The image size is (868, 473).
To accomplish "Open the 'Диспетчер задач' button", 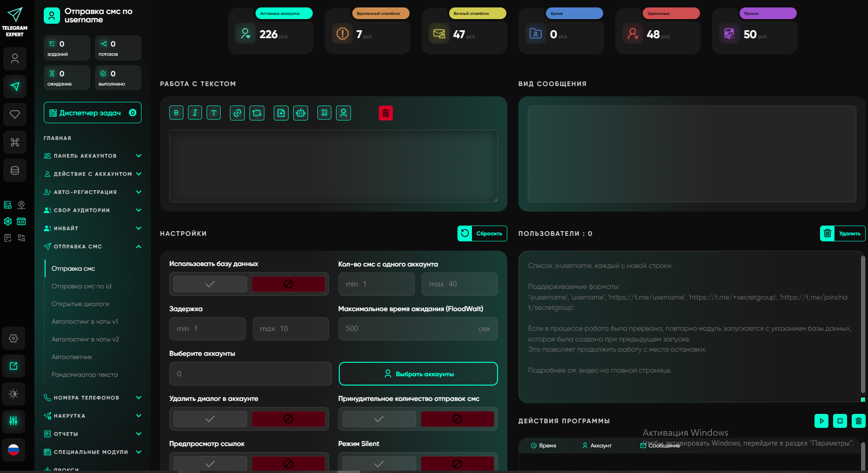I will coord(93,113).
